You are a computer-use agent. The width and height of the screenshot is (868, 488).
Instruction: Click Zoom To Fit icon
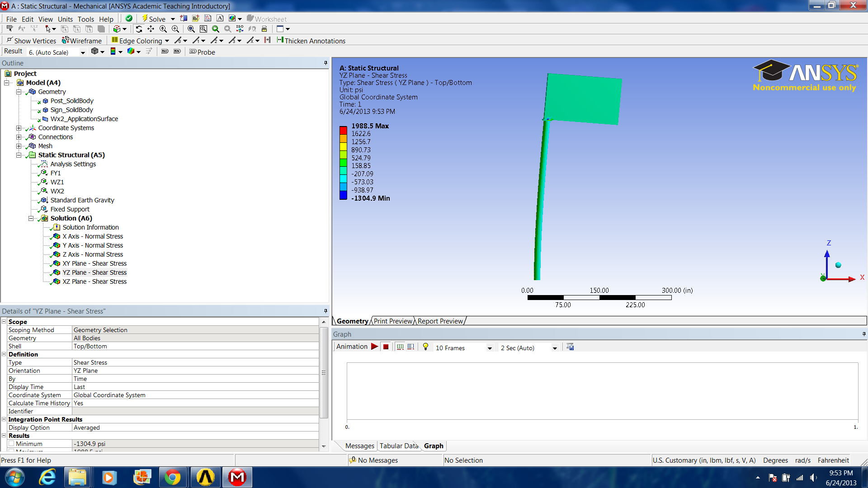(191, 29)
